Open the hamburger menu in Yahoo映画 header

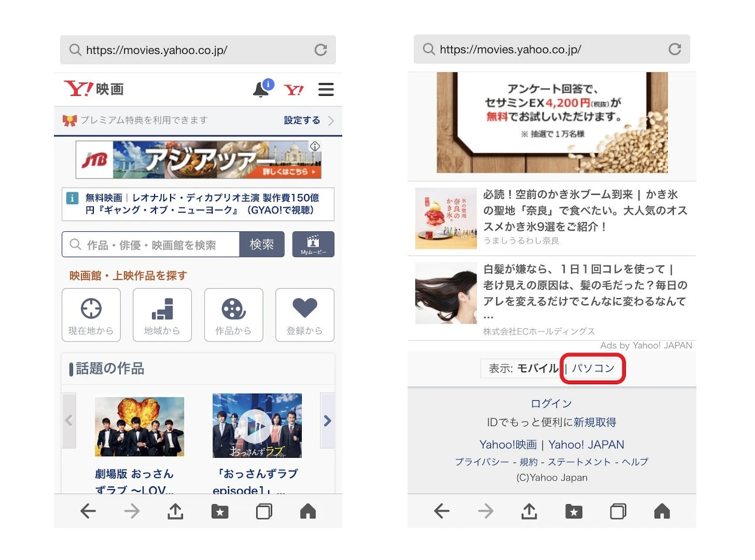(326, 90)
